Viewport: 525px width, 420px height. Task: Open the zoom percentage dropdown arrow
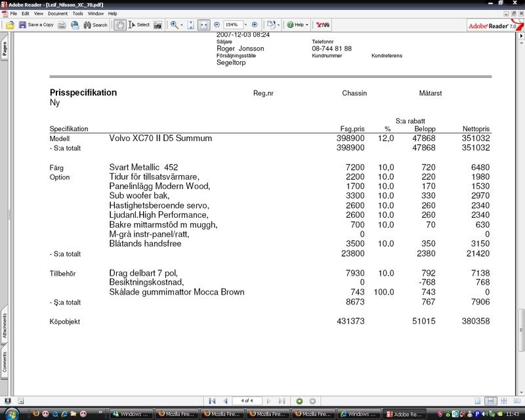pos(245,25)
